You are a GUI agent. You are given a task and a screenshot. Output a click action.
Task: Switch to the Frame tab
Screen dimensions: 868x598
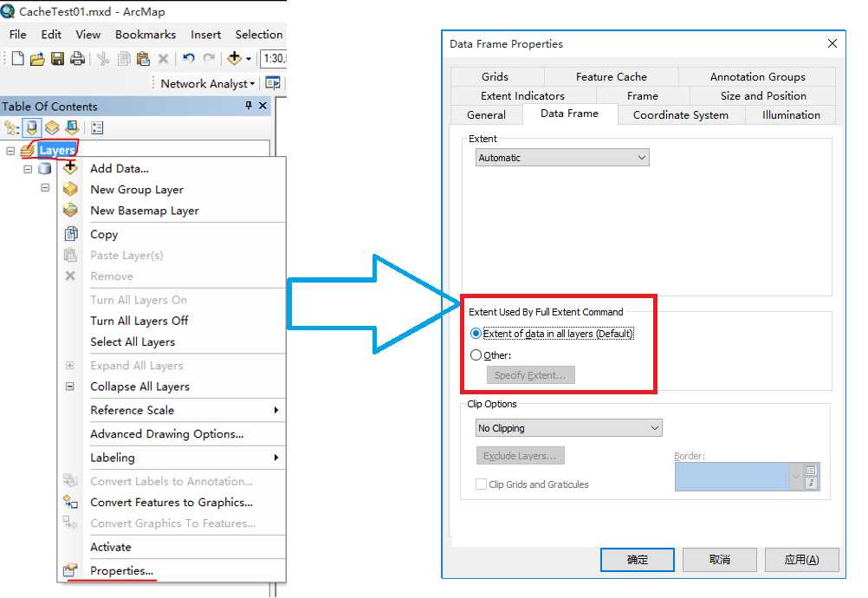click(643, 96)
